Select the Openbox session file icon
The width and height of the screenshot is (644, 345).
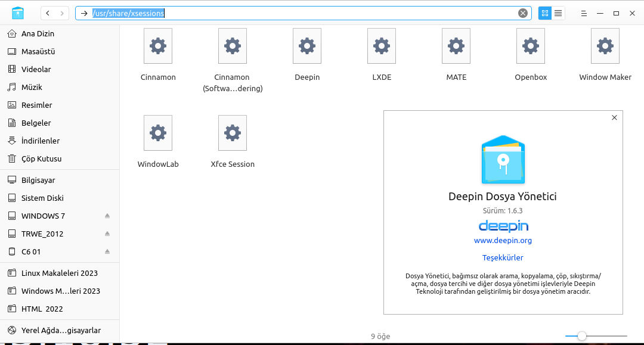click(x=531, y=46)
